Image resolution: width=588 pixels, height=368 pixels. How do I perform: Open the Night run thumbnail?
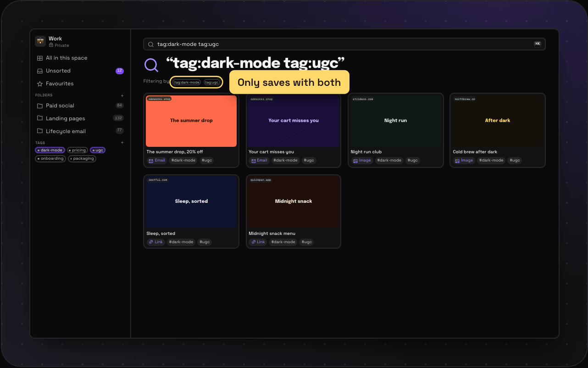point(395,121)
